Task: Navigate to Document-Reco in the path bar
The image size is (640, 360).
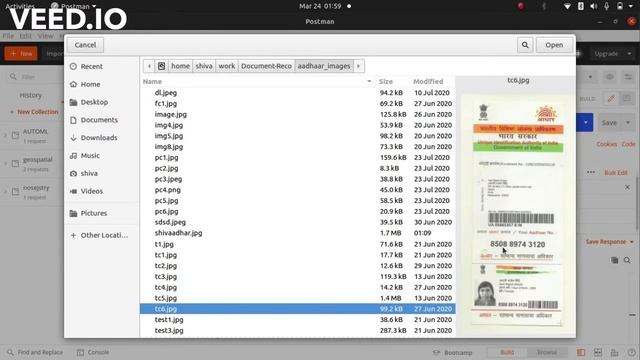Action: coord(266,66)
